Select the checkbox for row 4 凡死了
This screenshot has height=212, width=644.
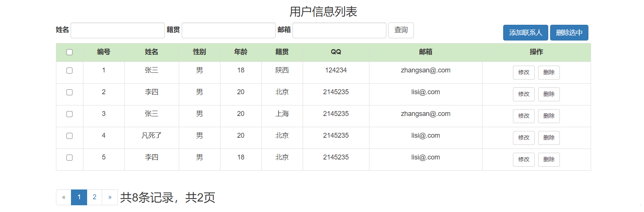[x=69, y=136]
